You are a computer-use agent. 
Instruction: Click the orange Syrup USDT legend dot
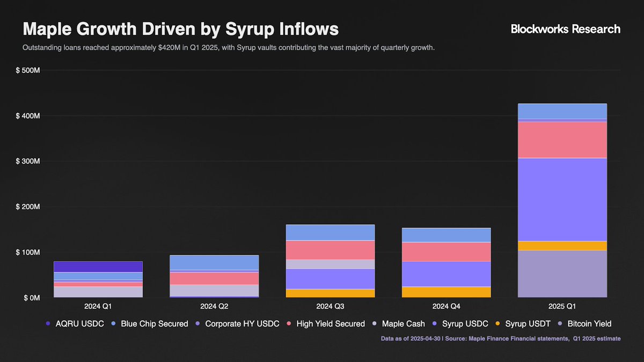(497, 324)
